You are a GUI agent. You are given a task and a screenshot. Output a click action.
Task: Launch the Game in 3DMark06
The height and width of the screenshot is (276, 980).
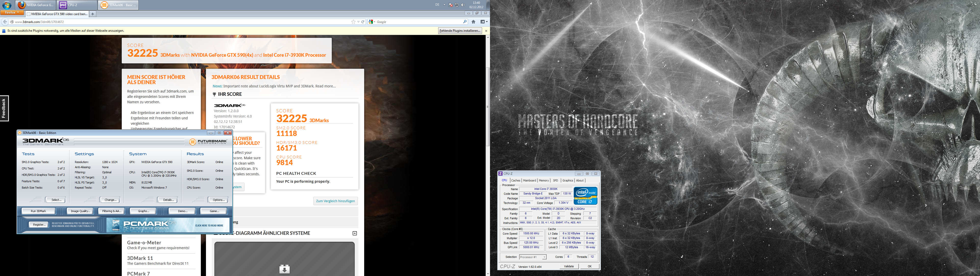[214, 211]
